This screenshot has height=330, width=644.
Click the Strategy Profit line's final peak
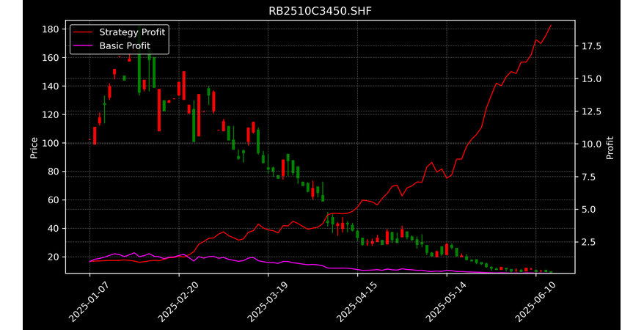click(551, 26)
